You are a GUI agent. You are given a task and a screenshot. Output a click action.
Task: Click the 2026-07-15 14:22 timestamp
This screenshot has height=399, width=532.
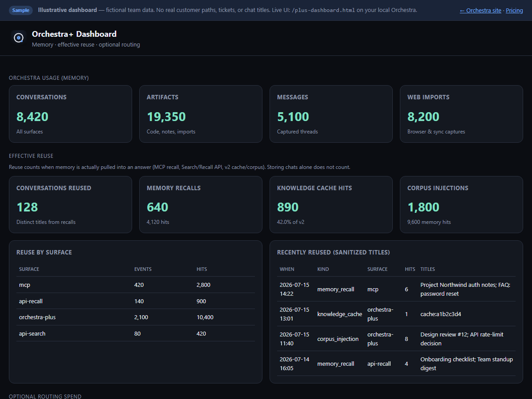click(294, 289)
